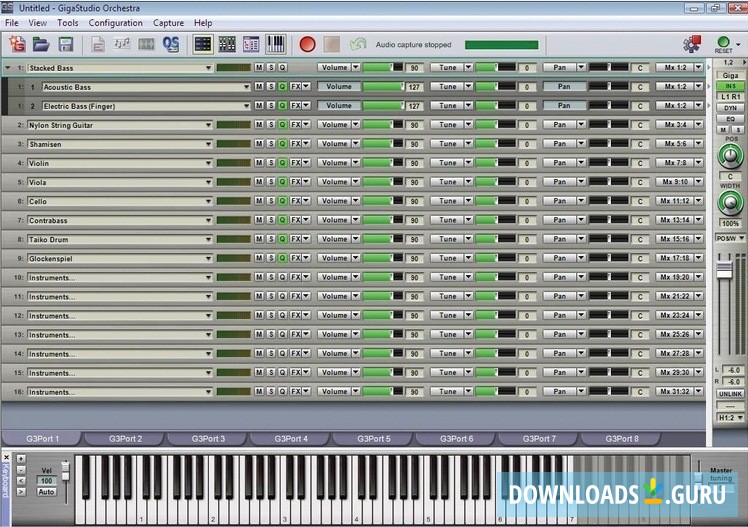Click the Auto velocity button
The image size is (748, 527).
46,492
